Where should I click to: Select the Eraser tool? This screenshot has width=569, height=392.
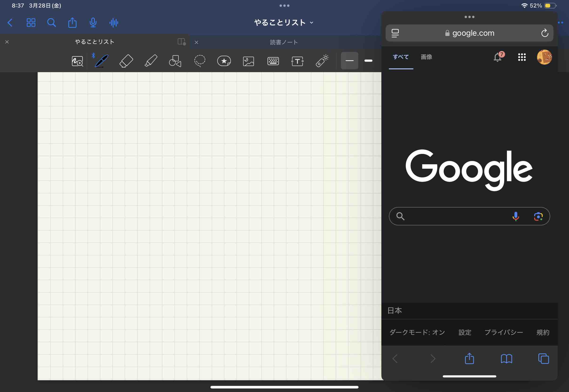tap(126, 61)
